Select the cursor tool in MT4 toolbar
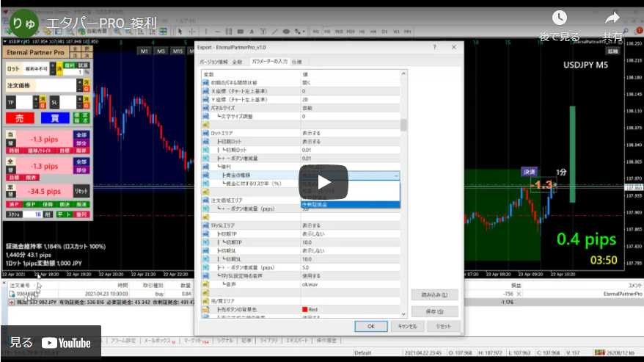 click(x=180, y=32)
